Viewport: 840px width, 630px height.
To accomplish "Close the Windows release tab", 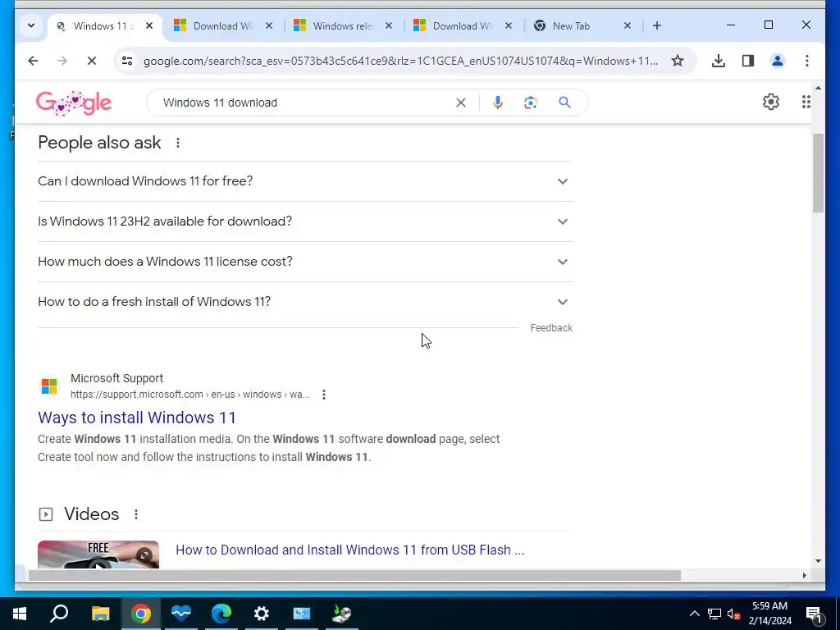I will [389, 25].
